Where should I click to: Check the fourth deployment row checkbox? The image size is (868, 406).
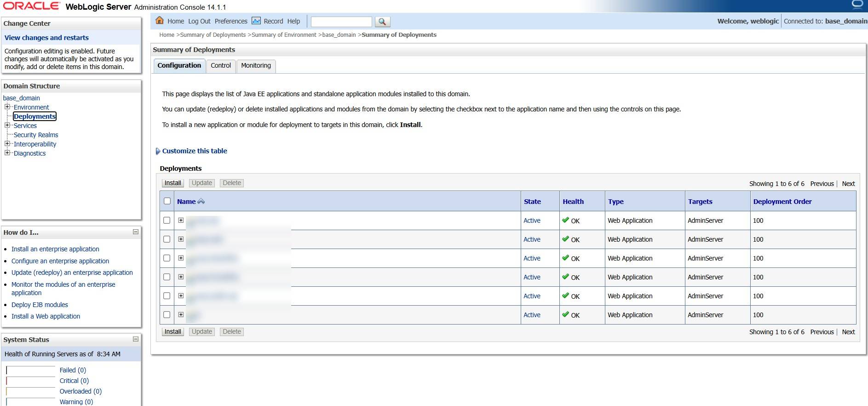pos(167,277)
